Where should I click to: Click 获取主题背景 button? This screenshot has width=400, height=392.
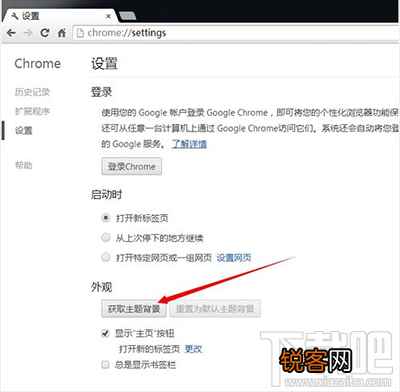[x=134, y=309]
